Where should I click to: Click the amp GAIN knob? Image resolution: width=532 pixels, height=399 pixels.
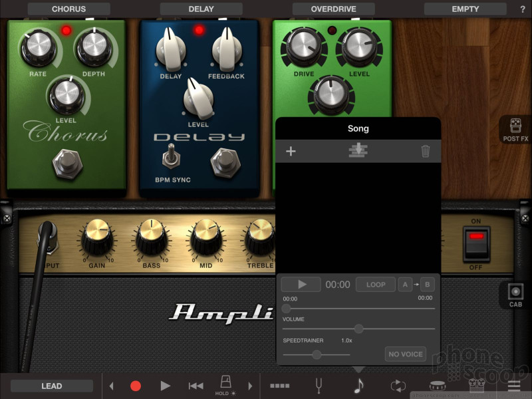97,237
